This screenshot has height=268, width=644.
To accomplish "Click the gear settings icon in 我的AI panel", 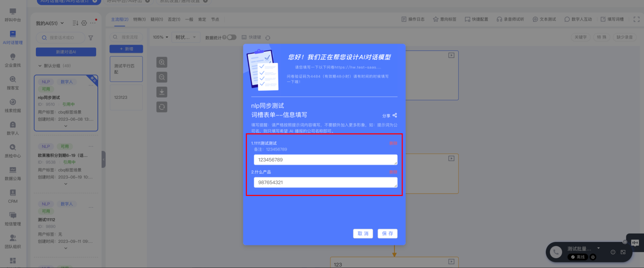I will [84, 23].
